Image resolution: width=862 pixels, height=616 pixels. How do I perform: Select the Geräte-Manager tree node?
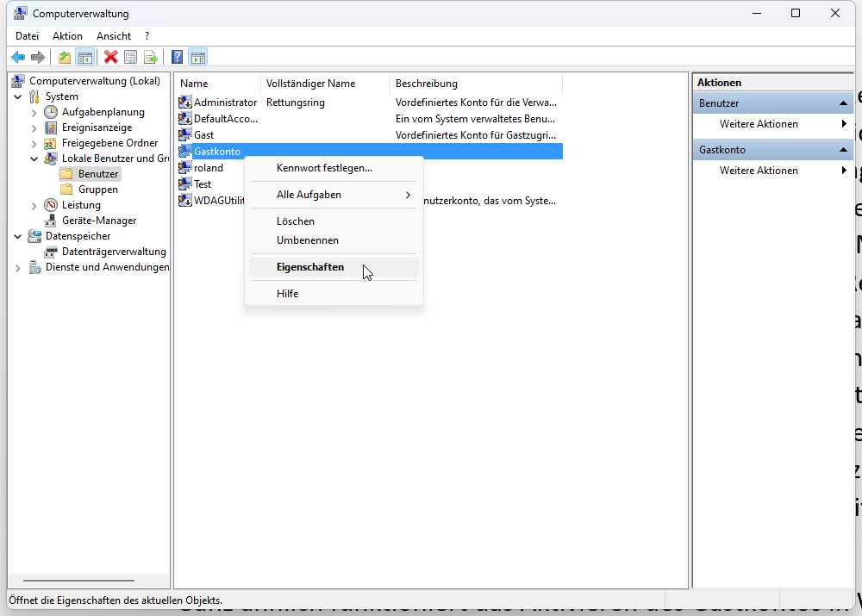(99, 221)
